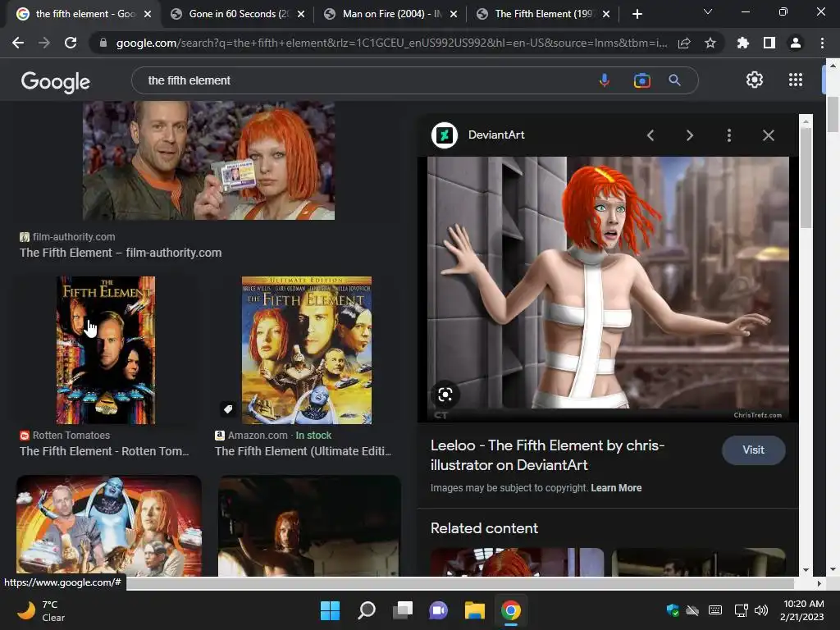840x630 pixels.
Task: Open Google quick settings gear
Action: [x=755, y=80]
